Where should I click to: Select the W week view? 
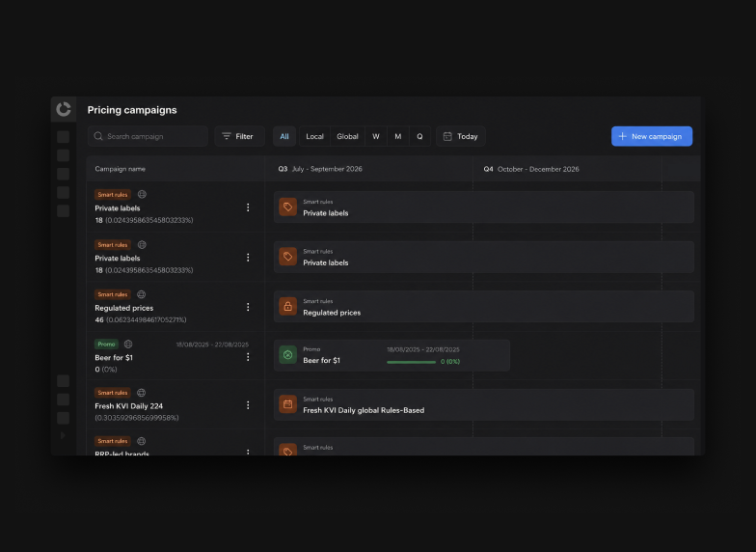[x=376, y=137]
